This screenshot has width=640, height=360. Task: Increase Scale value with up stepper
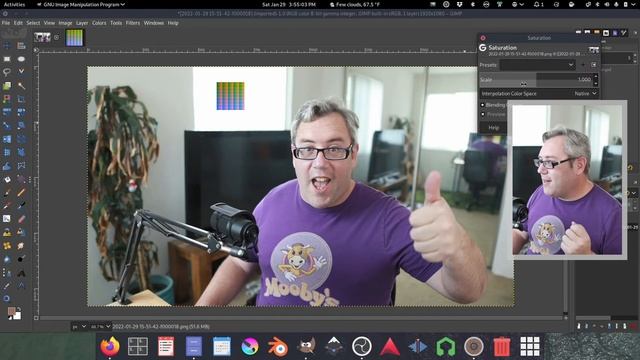pos(596,77)
